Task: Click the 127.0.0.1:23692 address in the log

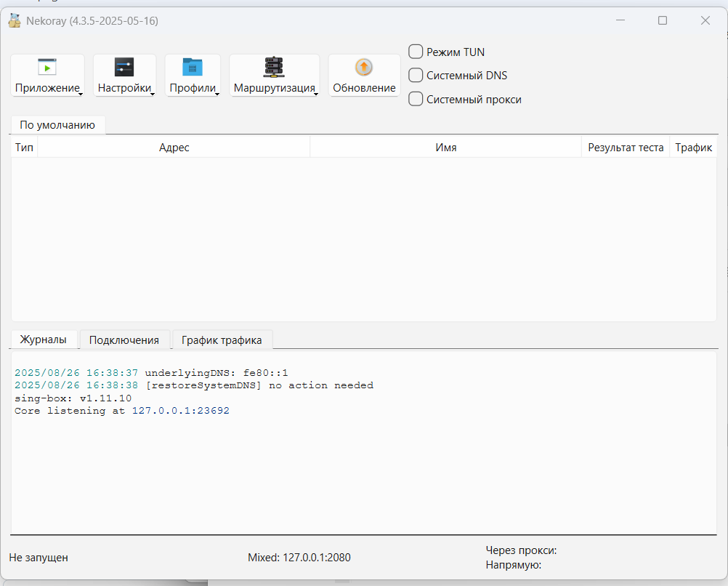Action: [x=181, y=411]
